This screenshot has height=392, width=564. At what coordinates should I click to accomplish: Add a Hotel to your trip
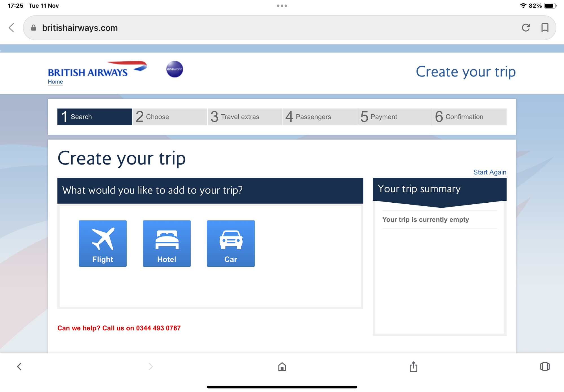pyautogui.click(x=166, y=243)
